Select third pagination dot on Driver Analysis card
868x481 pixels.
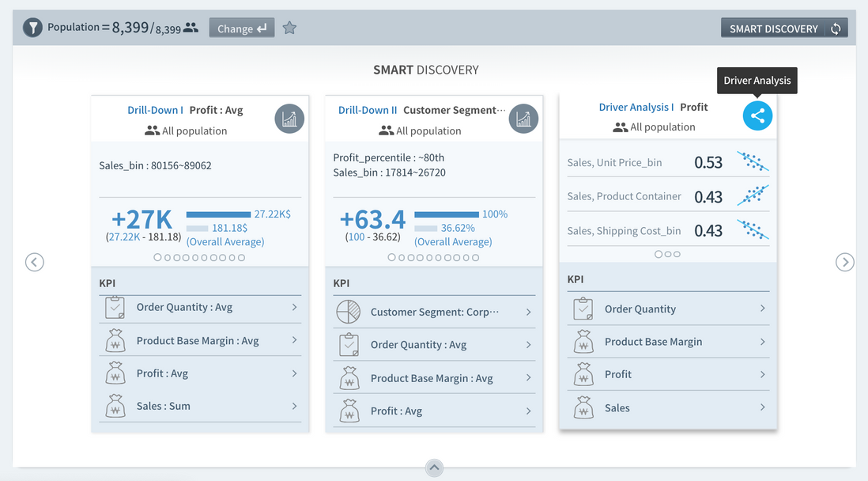[677, 255]
